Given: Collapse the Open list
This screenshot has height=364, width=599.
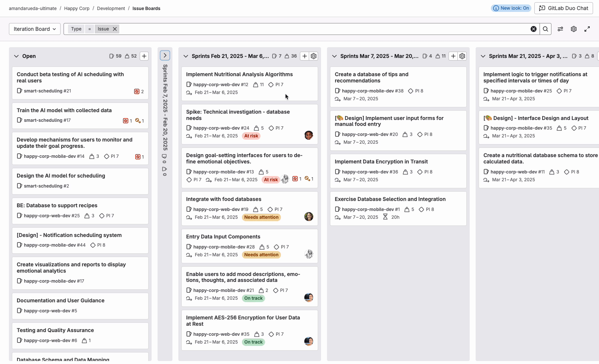Looking at the screenshot, I should click(16, 56).
